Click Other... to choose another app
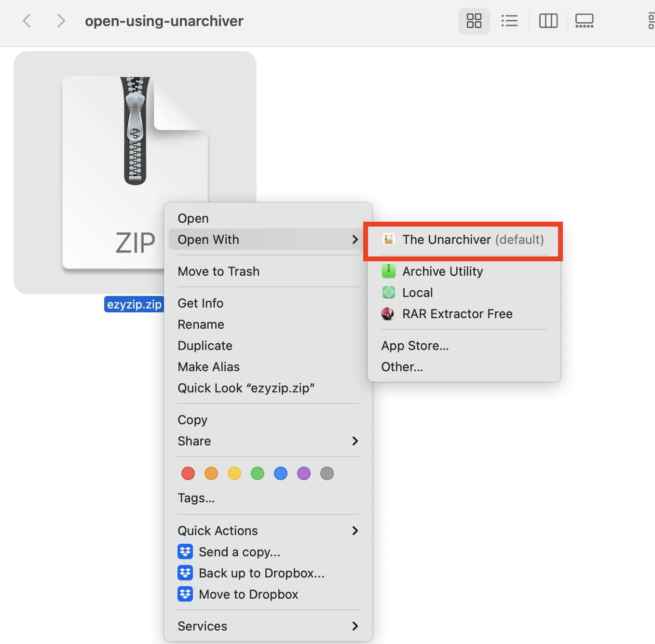 [x=402, y=366]
